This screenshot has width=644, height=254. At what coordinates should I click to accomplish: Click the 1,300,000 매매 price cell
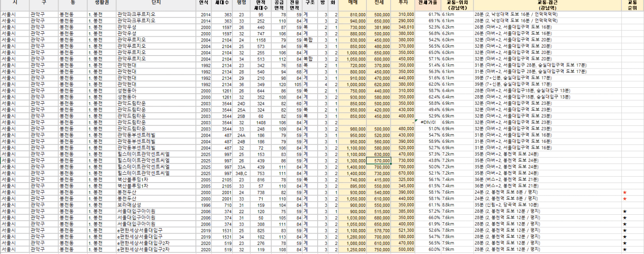(353, 160)
